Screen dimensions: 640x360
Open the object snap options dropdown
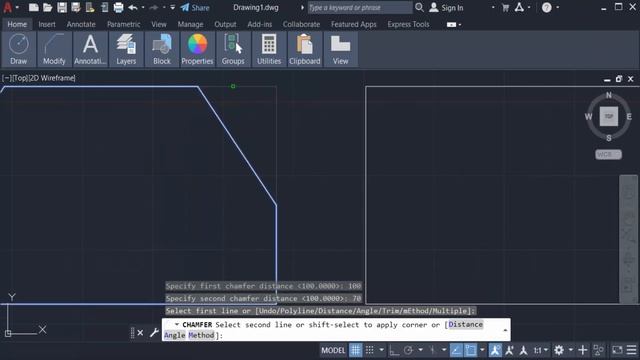(482, 350)
